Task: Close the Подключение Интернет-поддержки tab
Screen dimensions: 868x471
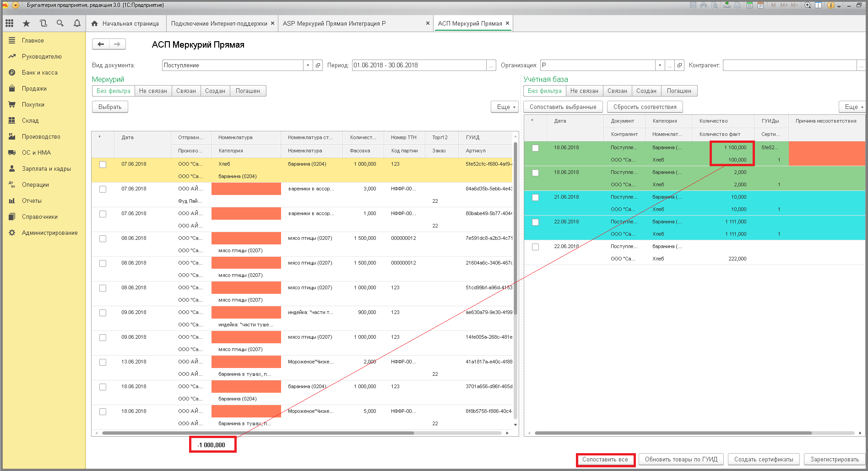Action: 272,23
